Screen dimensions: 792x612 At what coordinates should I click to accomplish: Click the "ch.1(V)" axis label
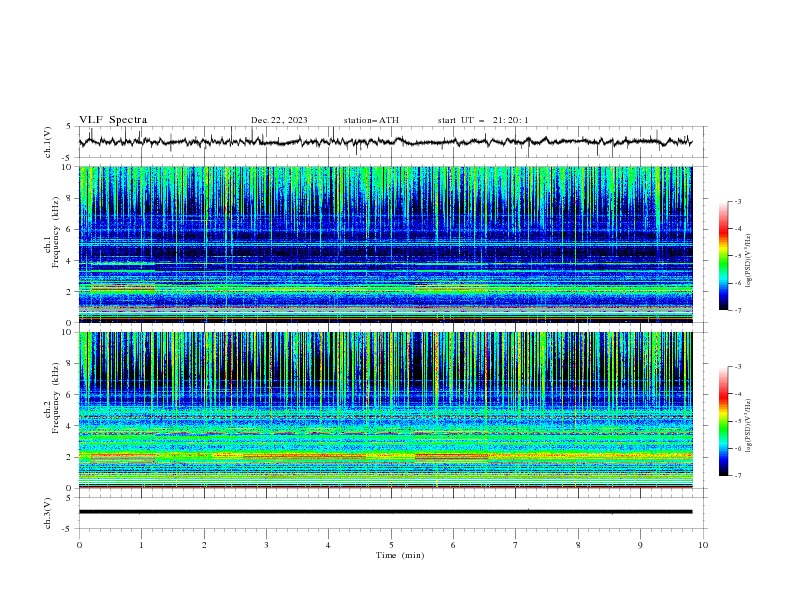[x=48, y=142]
